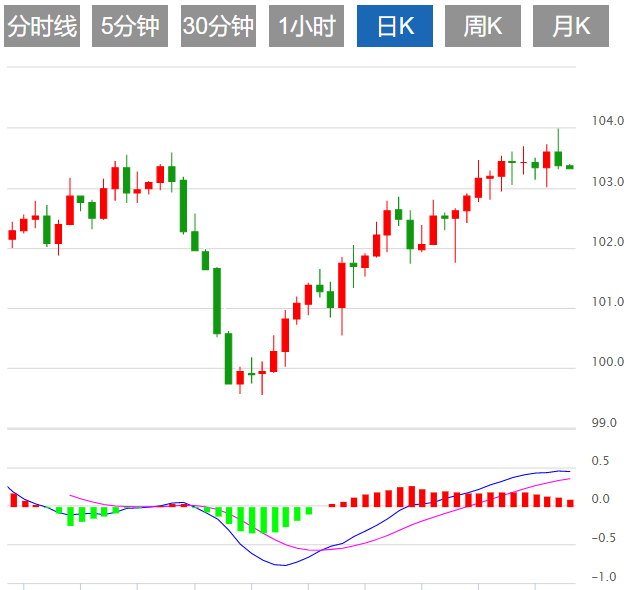Switch to the 分时线 chart tab
This screenshot has width=632, height=590.
[42, 26]
